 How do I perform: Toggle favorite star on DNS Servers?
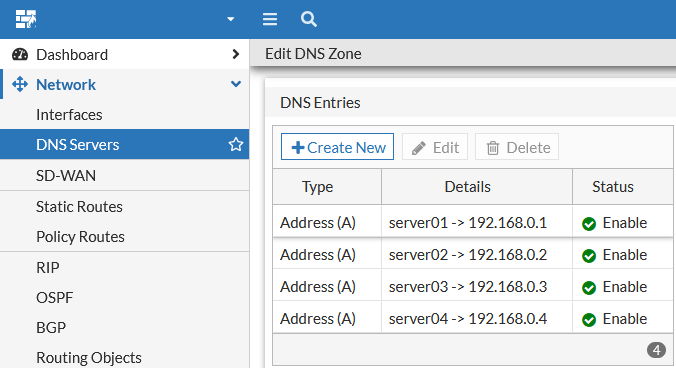[x=236, y=144]
